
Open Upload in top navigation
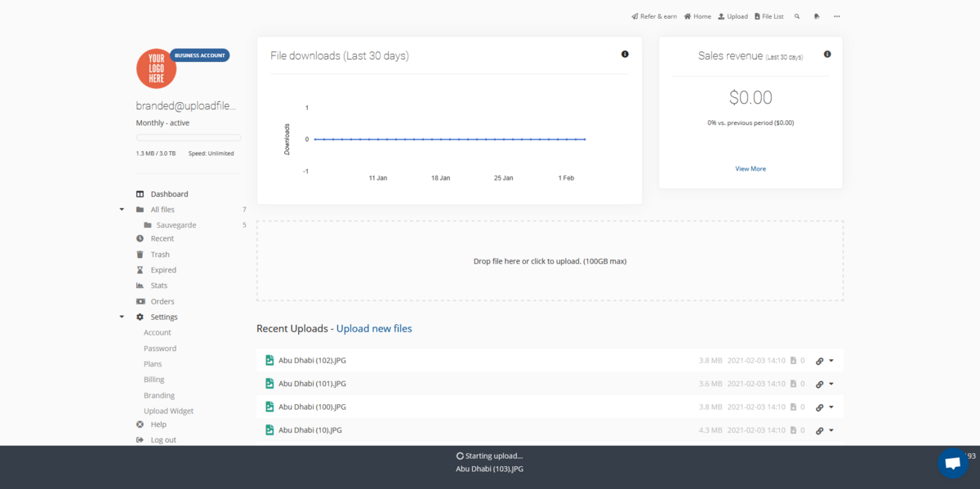click(733, 16)
